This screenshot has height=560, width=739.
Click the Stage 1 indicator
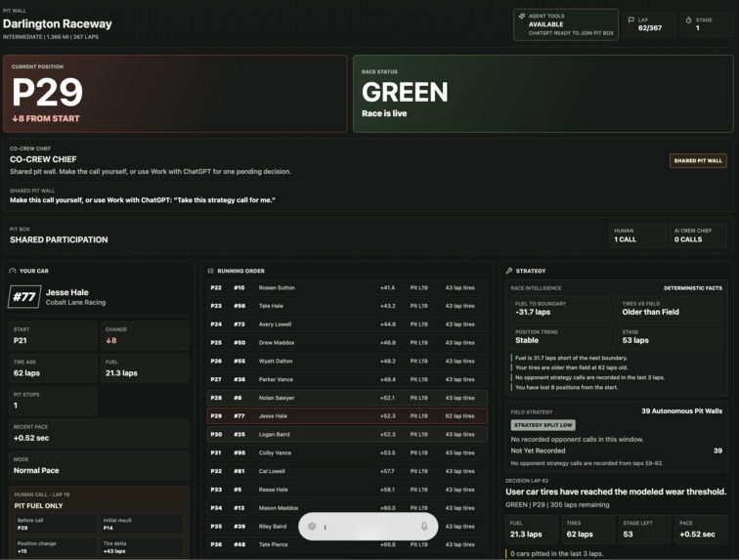pyautogui.click(x=706, y=24)
